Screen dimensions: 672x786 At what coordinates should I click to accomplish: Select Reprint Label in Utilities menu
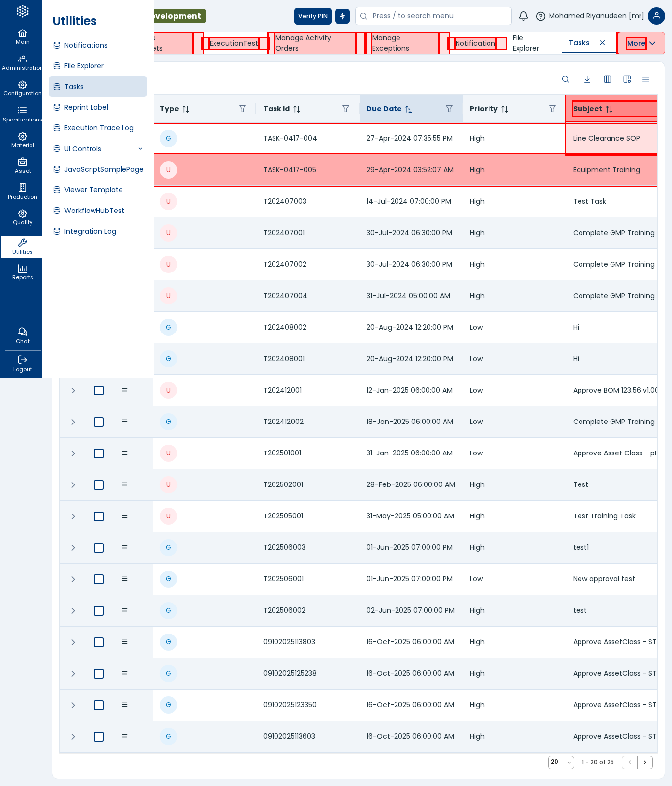click(x=86, y=107)
